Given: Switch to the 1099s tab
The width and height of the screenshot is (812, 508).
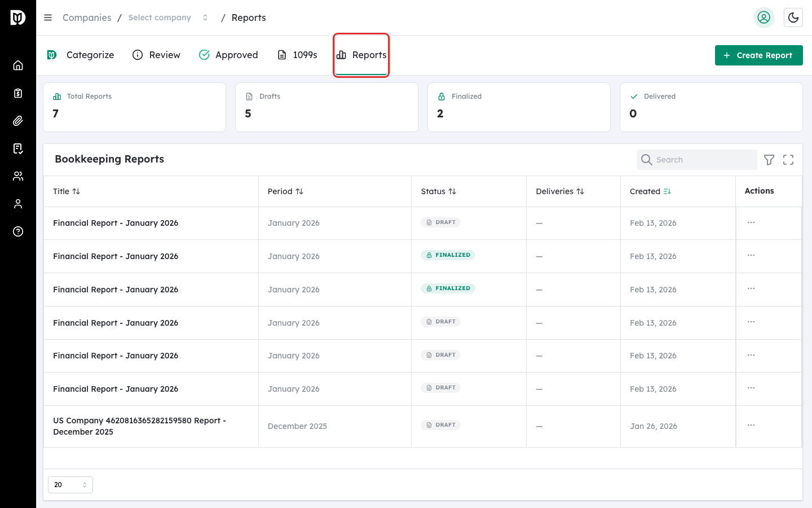Looking at the screenshot, I should (297, 55).
